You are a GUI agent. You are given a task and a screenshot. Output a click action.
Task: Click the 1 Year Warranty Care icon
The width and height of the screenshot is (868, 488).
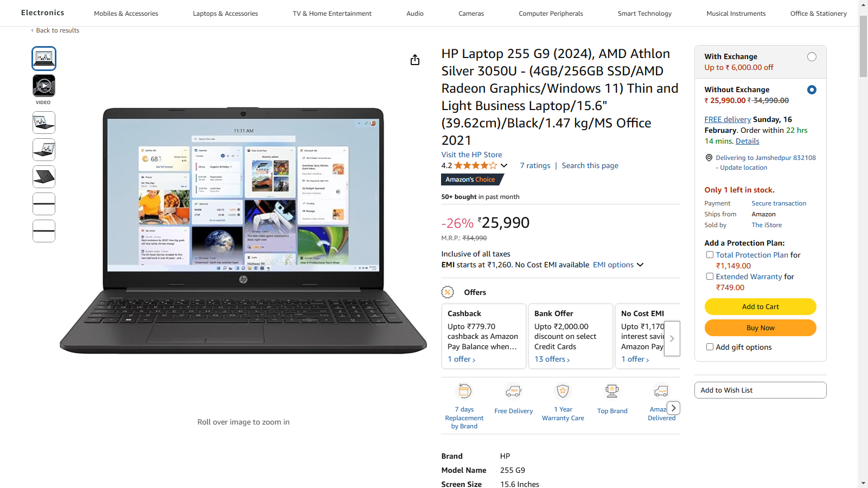(563, 391)
